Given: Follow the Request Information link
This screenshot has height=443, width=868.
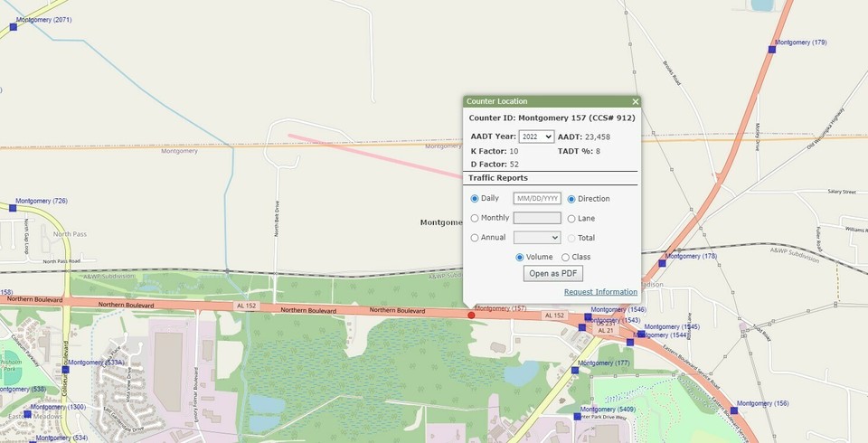Looking at the screenshot, I should point(600,292).
